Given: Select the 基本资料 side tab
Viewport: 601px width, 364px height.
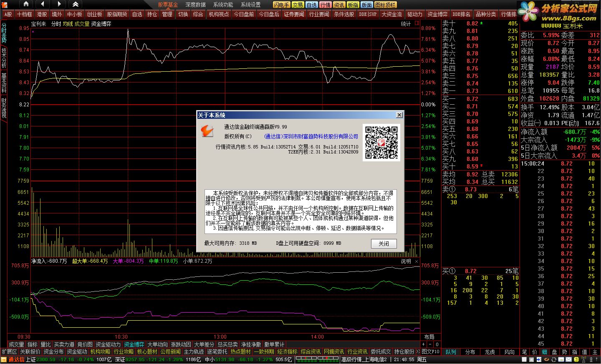Looking at the screenshot, I should tap(4, 83).
